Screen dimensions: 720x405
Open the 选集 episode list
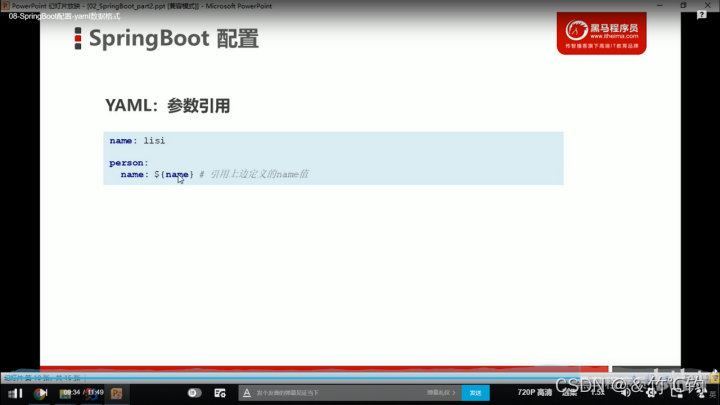pyautogui.click(x=569, y=393)
